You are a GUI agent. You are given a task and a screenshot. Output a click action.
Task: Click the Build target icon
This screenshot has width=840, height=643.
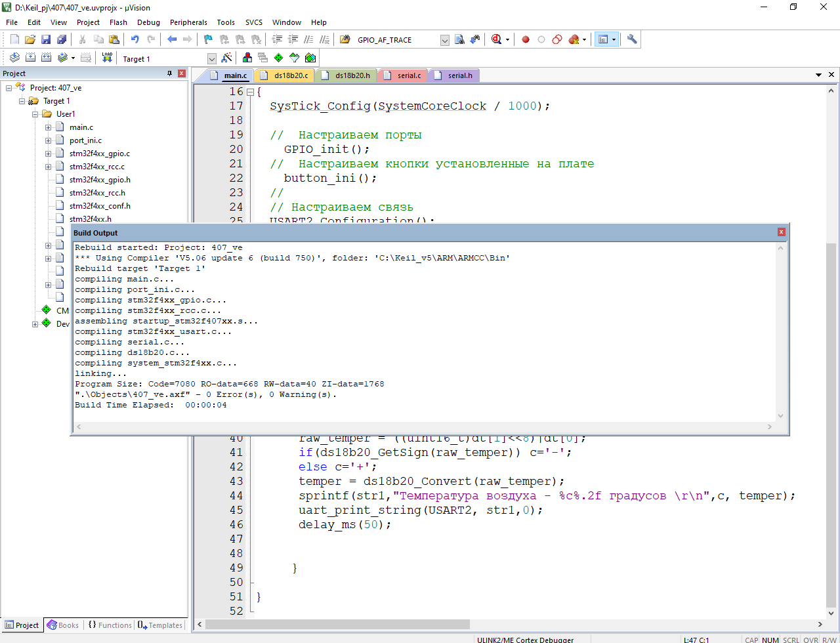click(30, 58)
